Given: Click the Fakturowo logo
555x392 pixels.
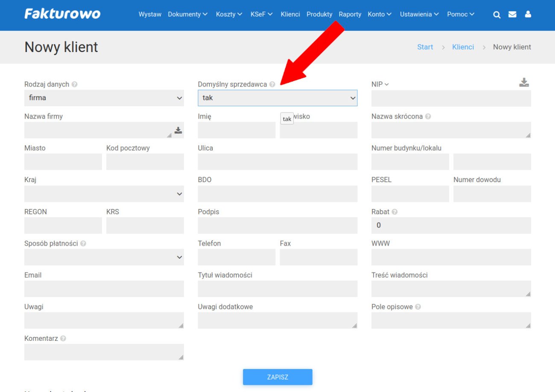Looking at the screenshot, I should (x=62, y=14).
